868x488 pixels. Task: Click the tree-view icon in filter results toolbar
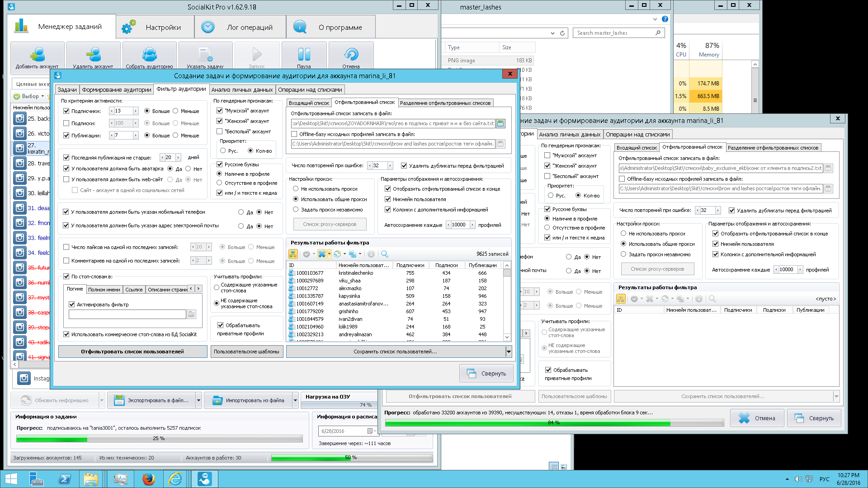[293, 254]
